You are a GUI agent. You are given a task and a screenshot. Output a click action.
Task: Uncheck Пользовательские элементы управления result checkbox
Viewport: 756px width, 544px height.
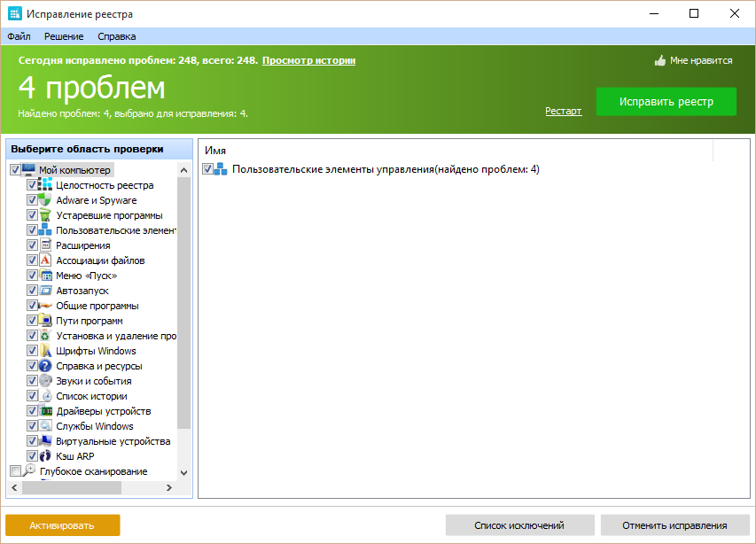point(207,169)
